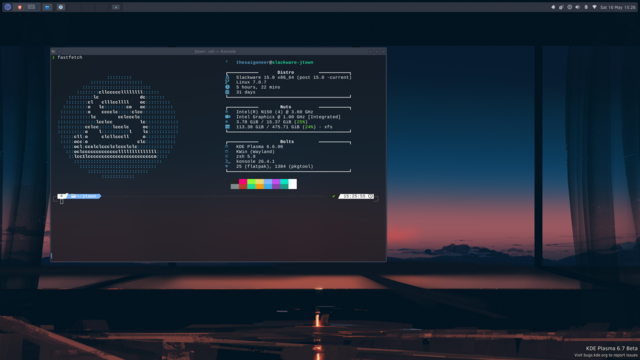Click the 'Slackware 15.0 x86_64' line
Screen dimensions: 640x360
click(293, 77)
